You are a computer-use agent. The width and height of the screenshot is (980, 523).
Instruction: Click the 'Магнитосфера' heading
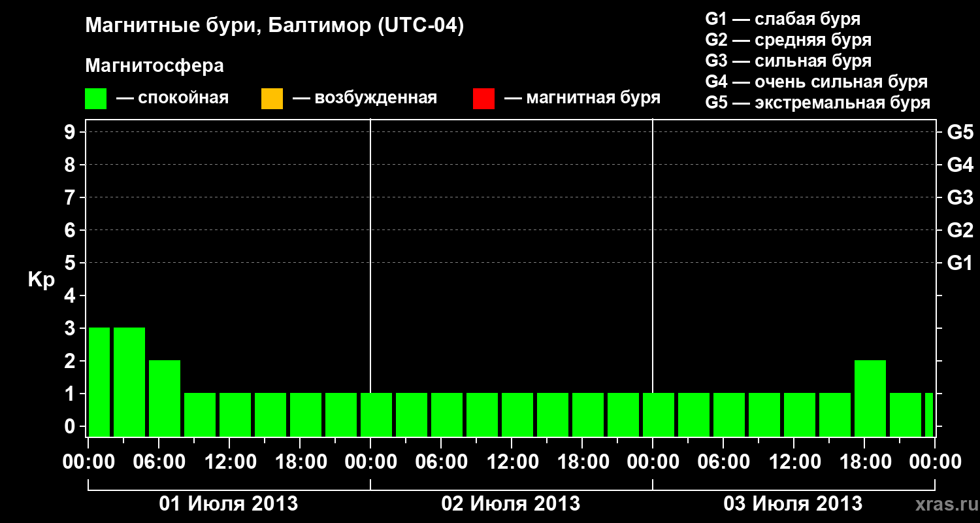tap(154, 66)
